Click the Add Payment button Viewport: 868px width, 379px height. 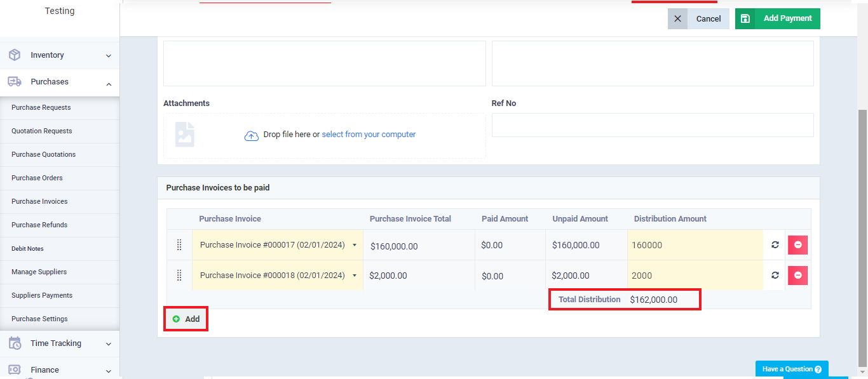pos(777,18)
